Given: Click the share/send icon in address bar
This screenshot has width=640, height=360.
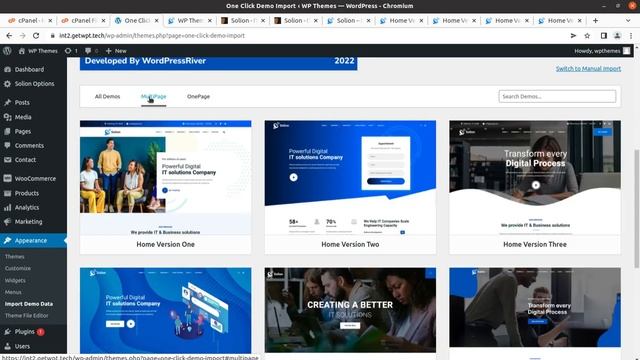Looking at the screenshot, I should pyautogui.click(x=573, y=36).
